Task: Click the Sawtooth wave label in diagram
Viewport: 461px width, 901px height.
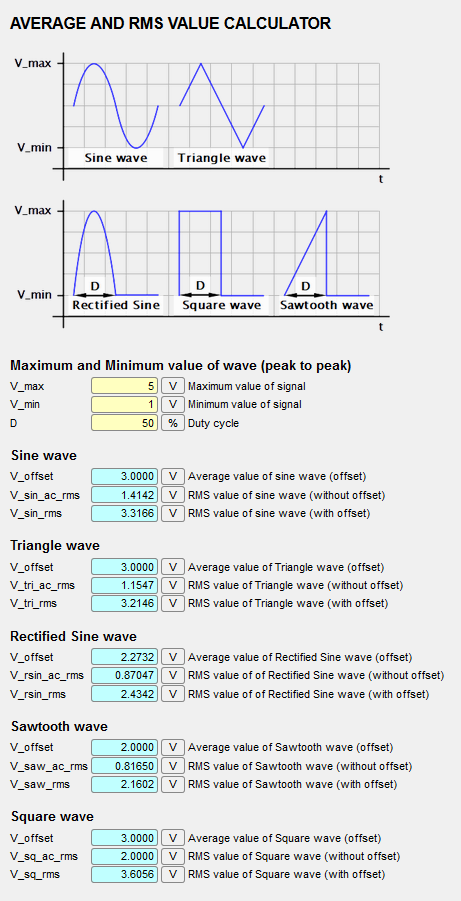Action: pos(326,305)
